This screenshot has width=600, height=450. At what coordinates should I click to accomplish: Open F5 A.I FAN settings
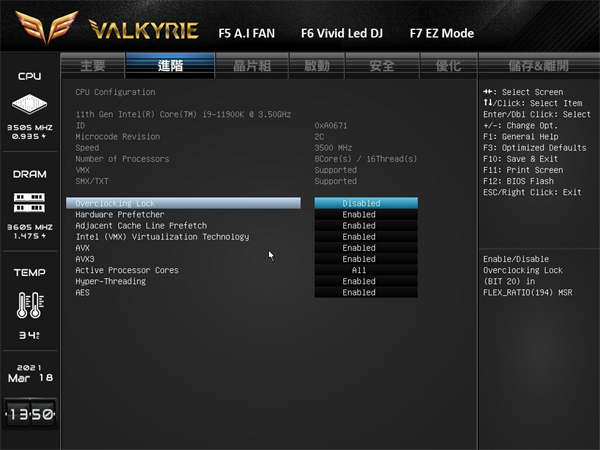[x=246, y=33]
